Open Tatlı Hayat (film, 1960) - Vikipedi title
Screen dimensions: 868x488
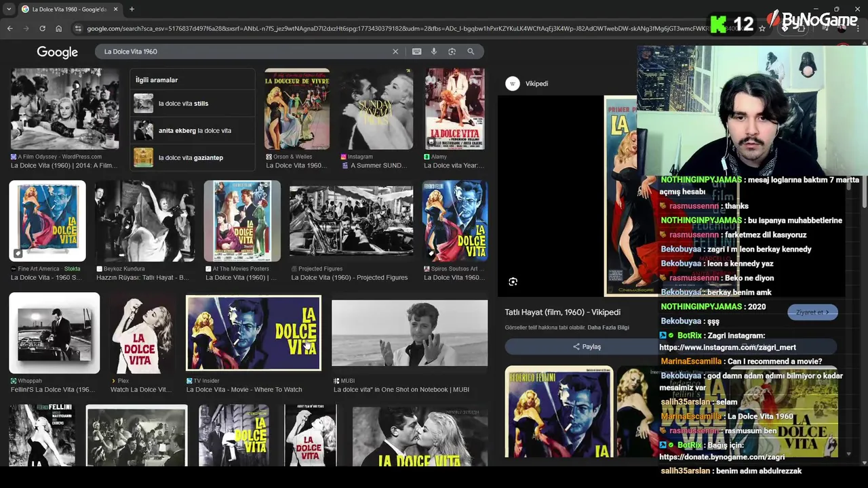pos(562,312)
